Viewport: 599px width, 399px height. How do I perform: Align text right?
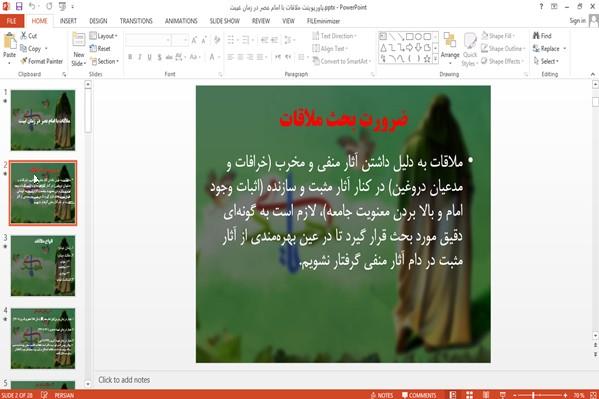250,57
